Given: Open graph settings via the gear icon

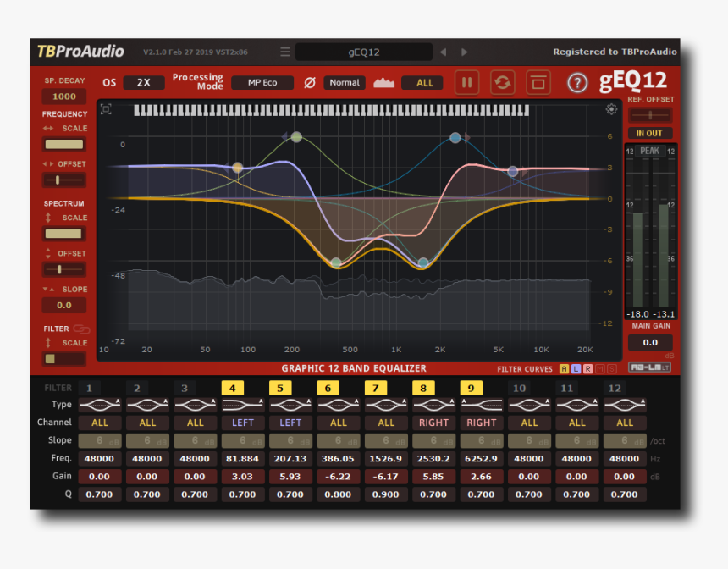Looking at the screenshot, I should [611, 109].
